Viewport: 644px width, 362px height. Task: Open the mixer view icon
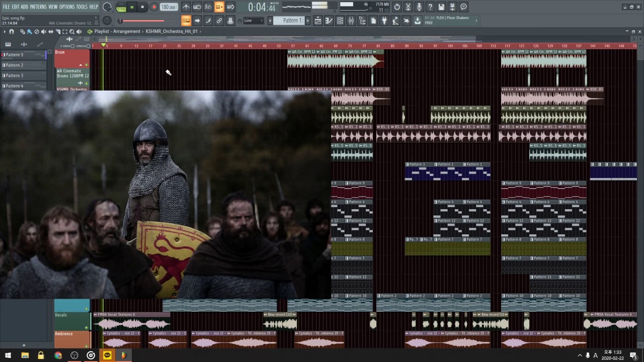[x=351, y=21]
